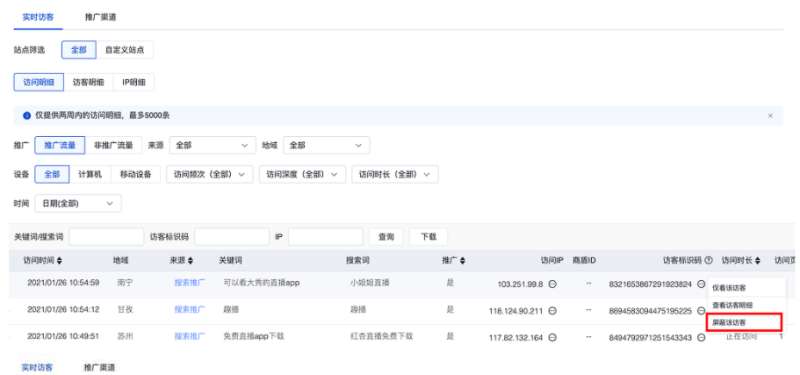The height and width of the screenshot is (375, 800).
Task: Click keyword 免费直播app下载
Action: (254, 336)
